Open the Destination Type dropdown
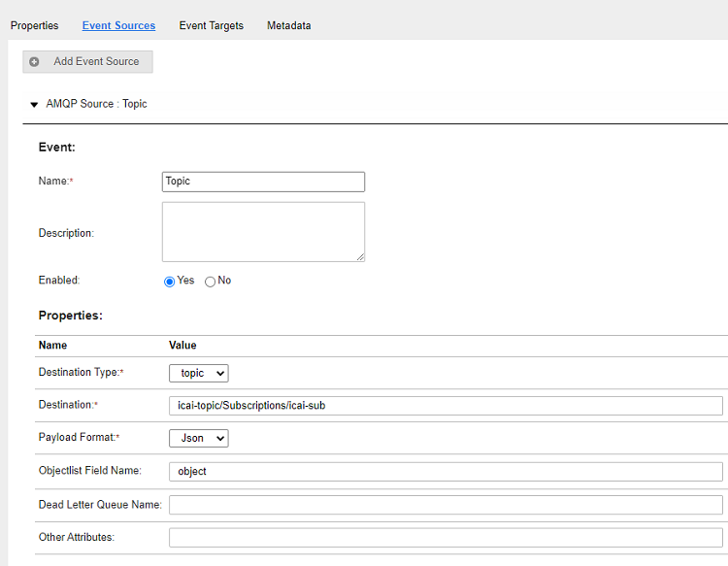728x566 pixels. coord(199,374)
